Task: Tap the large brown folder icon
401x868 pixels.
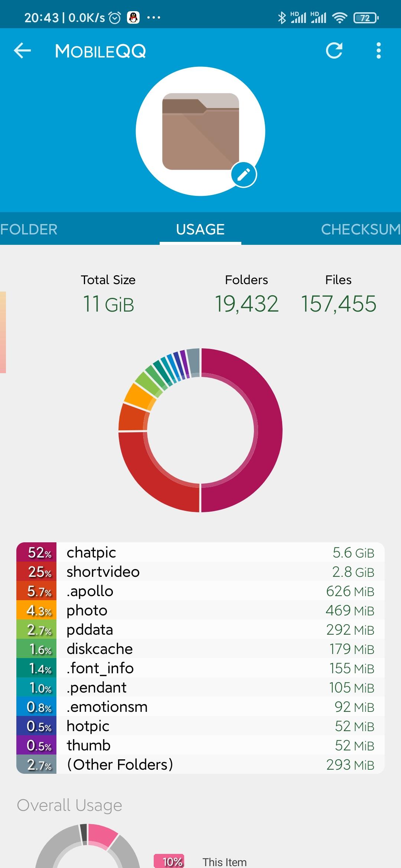Action: point(200,131)
